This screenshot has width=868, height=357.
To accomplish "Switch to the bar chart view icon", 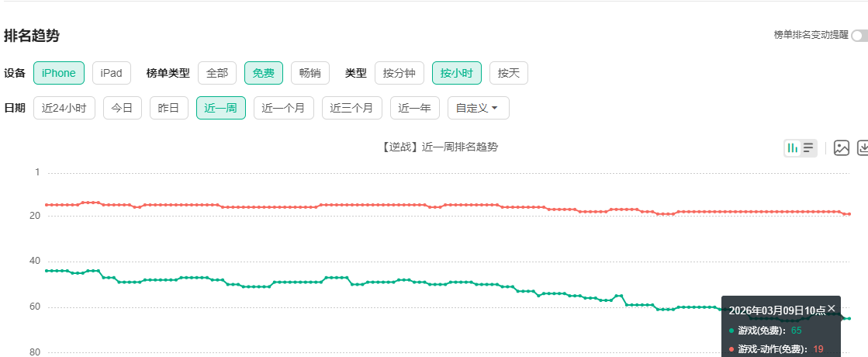I will [x=793, y=147].
